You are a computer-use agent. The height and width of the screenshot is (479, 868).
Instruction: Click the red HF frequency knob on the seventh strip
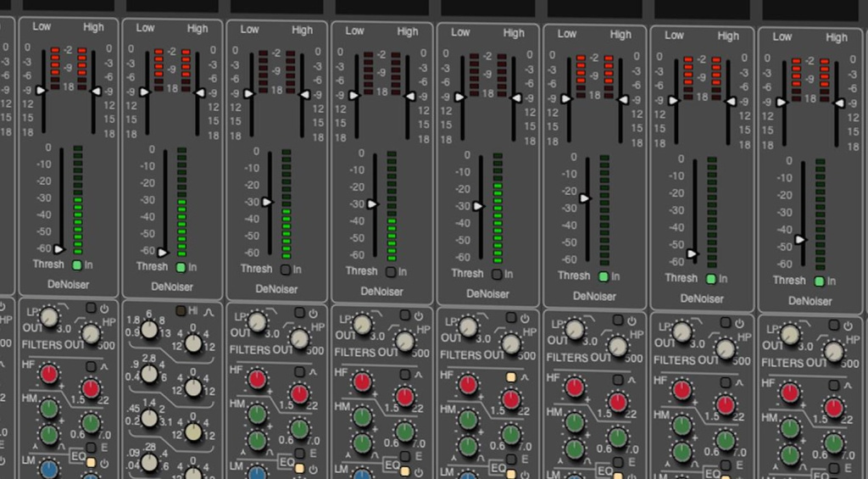tap(726, 405)
